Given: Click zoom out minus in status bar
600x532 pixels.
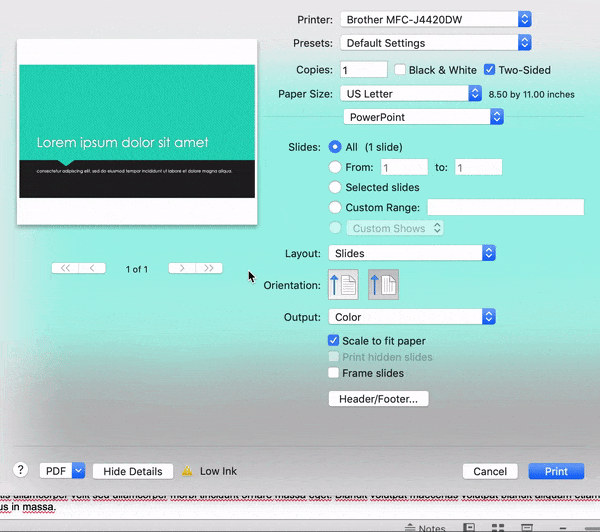Looking at the screenshot, I should [562, 528].
